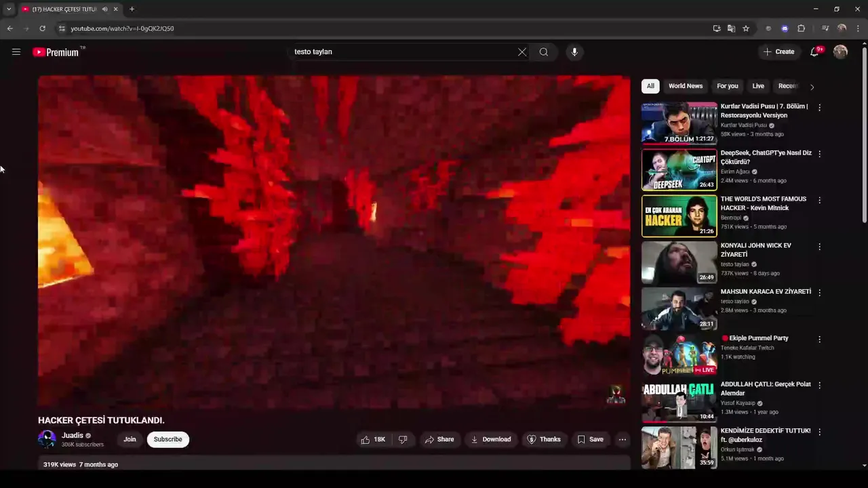Open THE WORLD'S MOST FAMOUS HACKER title
This screenshot has width=868, height=488.
coord(764,203)
